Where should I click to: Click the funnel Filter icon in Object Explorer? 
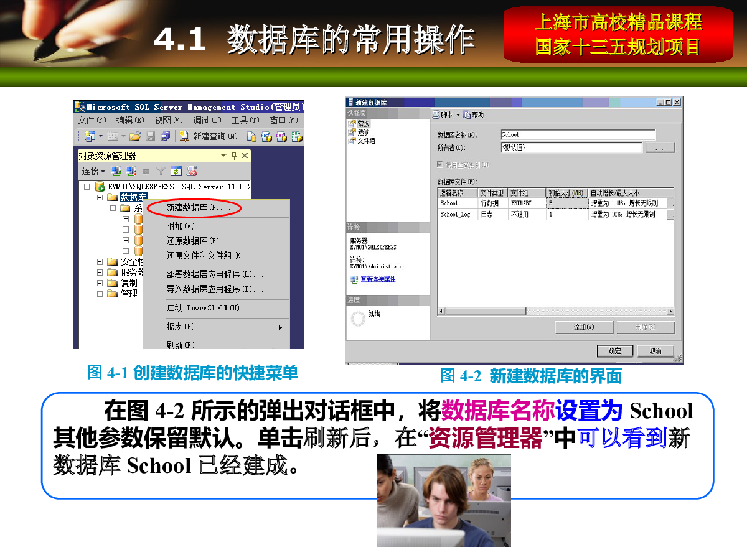point(161,171)
